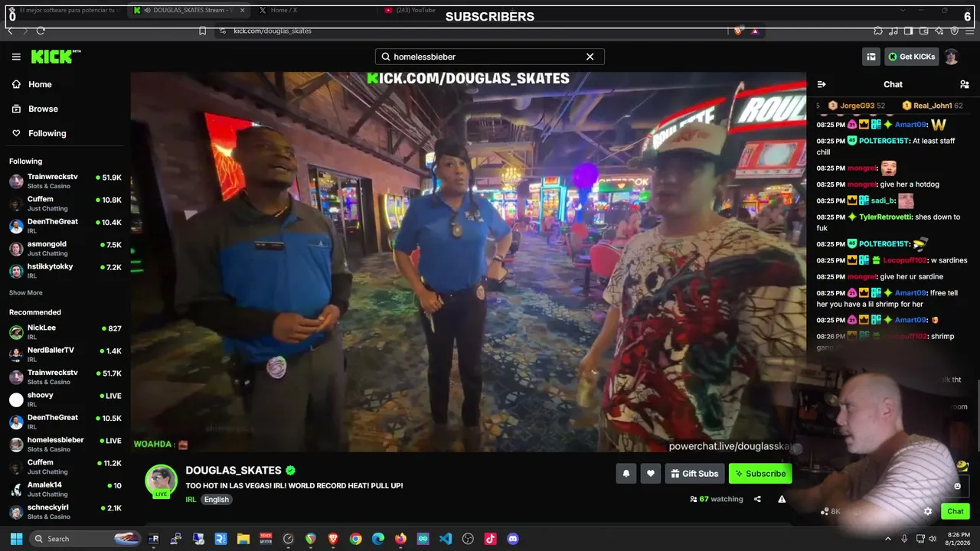Launch Google Chrome from the taskbar
The image size is (980, 551).
355,539
